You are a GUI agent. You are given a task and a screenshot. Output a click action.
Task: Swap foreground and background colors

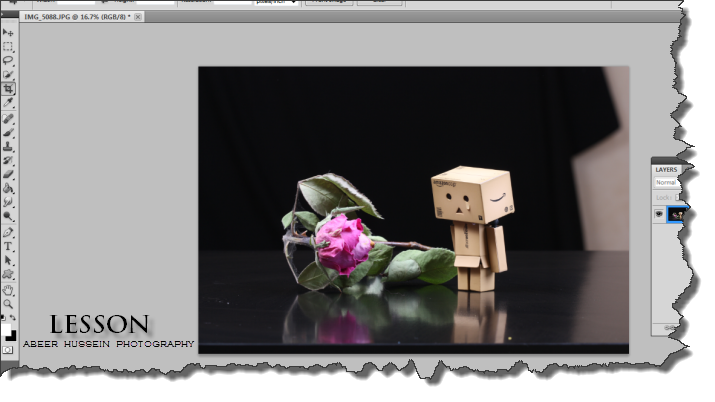13,317
